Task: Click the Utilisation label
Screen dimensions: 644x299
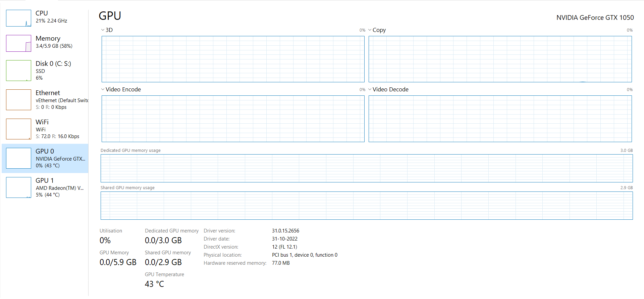Action: 111,231
